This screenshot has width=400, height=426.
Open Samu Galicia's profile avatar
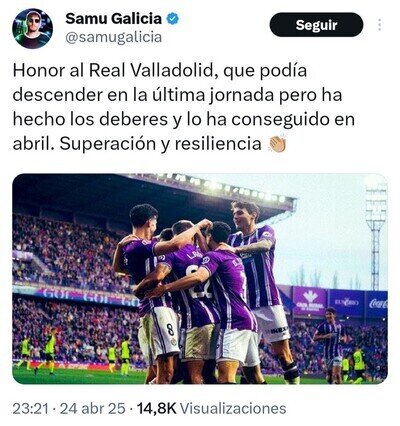point(32,29)
